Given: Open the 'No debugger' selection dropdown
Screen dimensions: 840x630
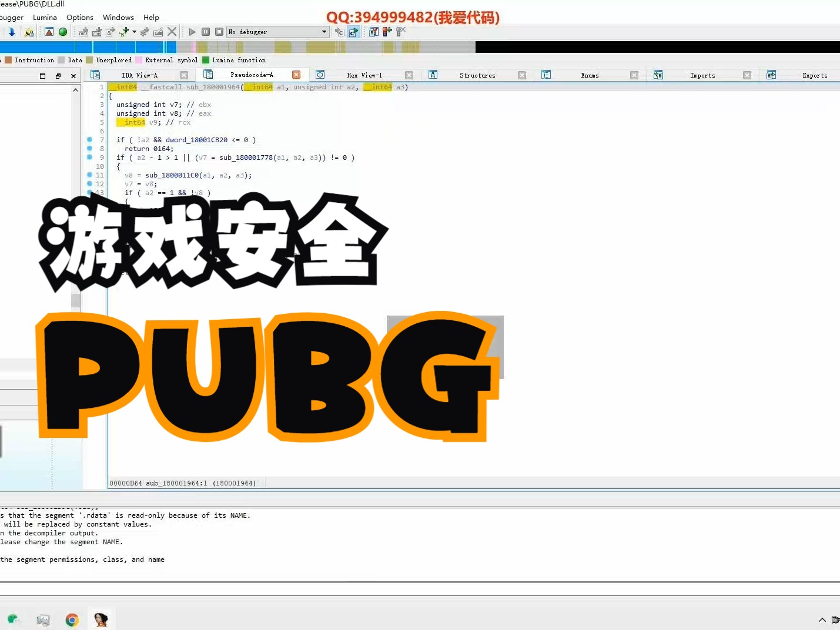Looking at the screenshot, I should point(277,32).
